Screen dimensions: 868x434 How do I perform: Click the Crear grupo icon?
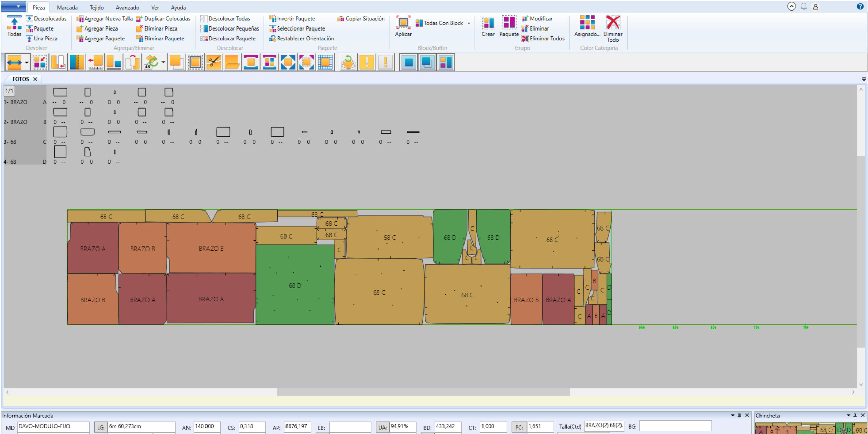488,23
